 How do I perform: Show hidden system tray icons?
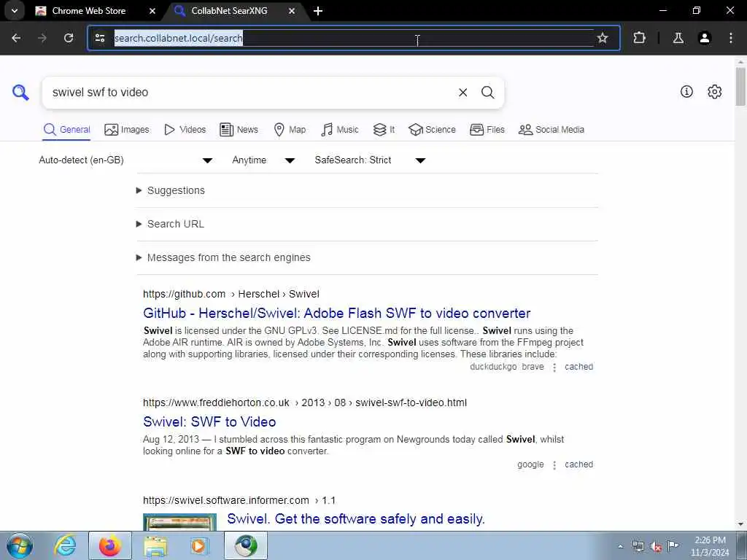(x=620, y=546)
